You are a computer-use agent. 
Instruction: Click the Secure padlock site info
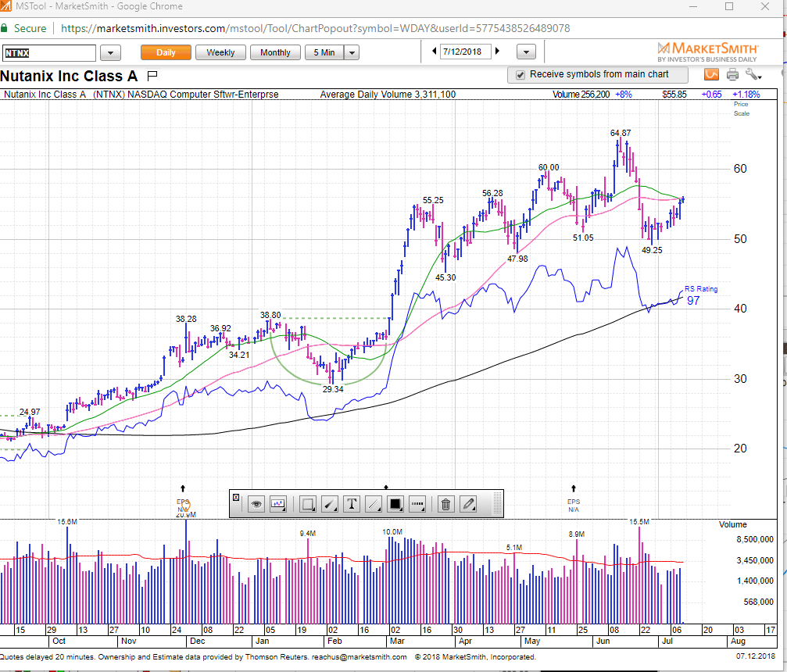24,29
